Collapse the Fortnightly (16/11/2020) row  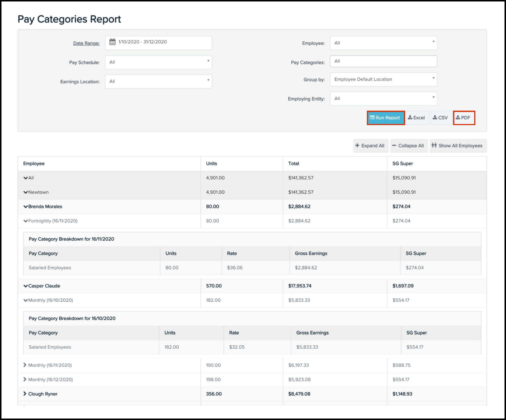26,221
